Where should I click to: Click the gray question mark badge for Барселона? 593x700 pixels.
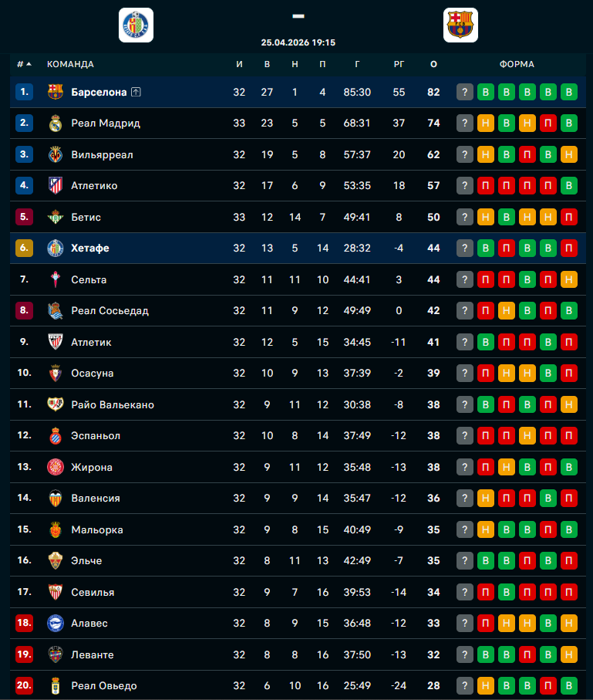point(465,92)
